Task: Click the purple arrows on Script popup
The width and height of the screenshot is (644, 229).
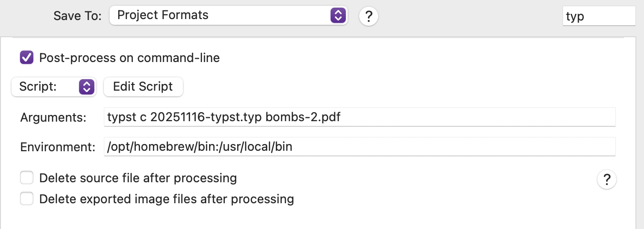Action: 86,87
